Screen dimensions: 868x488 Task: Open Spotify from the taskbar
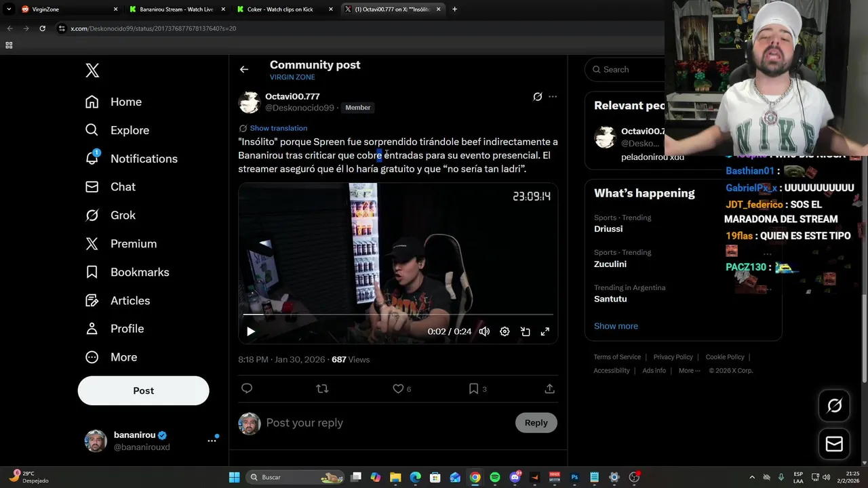(495, 477)
